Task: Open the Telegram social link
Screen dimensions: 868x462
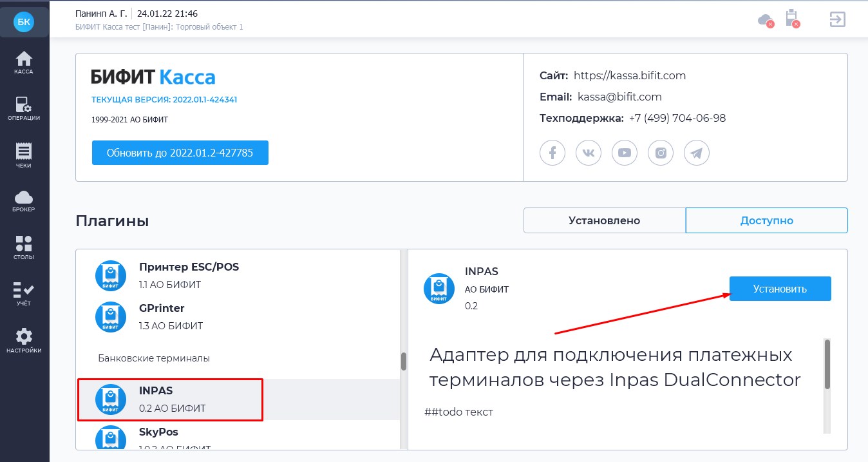Action: (697, 153)
